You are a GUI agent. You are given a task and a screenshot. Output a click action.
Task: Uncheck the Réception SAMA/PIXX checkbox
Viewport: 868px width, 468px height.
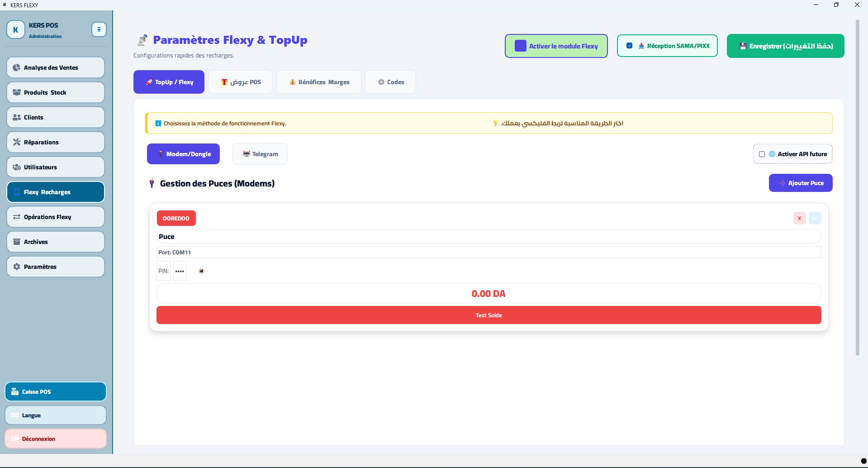point(629,46)
